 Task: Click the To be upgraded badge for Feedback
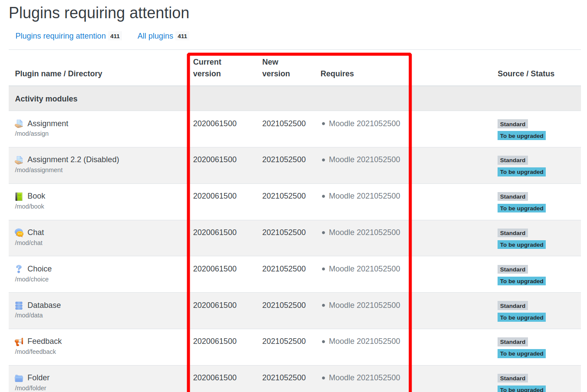tap(521, 353)
